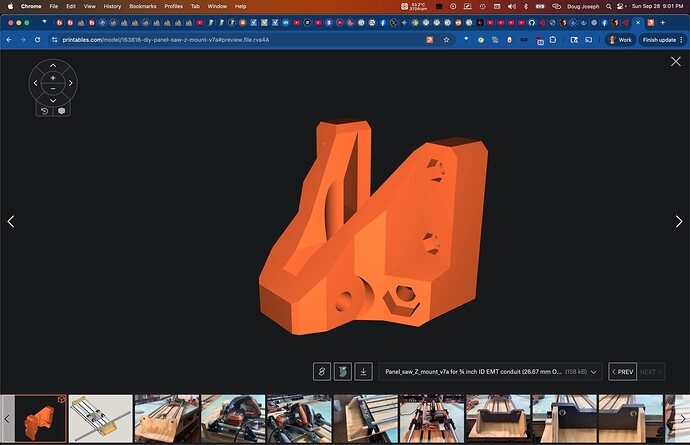Rotate the 3D model view right
This screenshot has height=445, width=690.
[70, 83]
